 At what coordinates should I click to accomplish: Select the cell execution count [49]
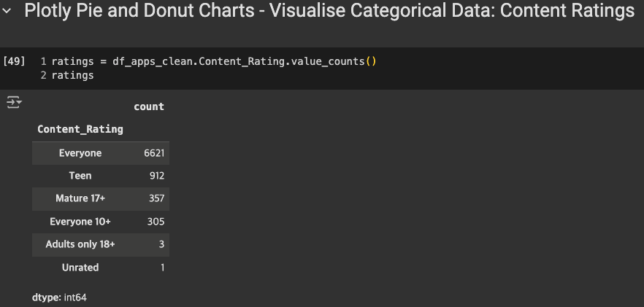15,61
